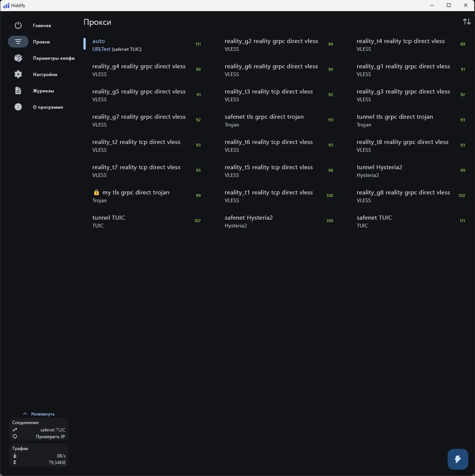Click the Журналы document icon
The width and height of the screenshot is (475, 476).
(x=18, y=91)
